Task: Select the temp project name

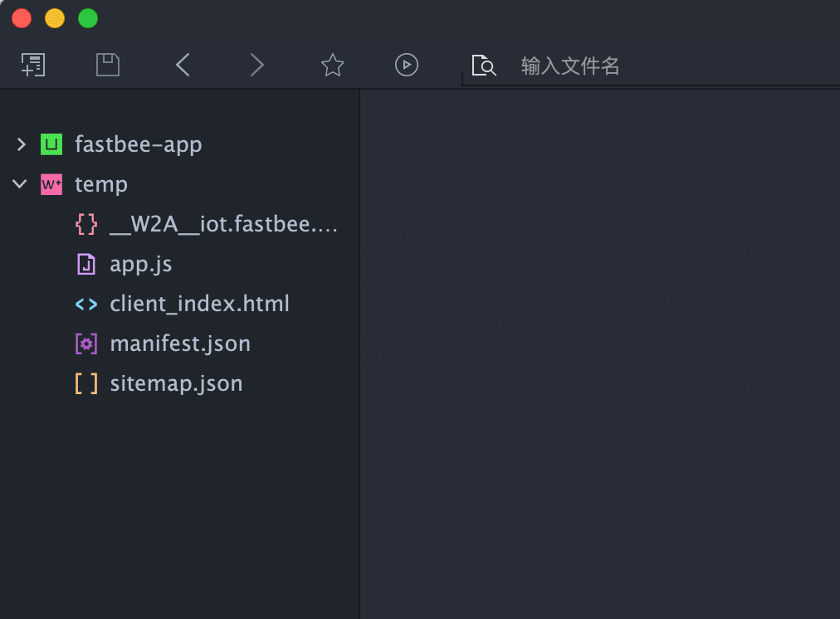Action: coord(101,185)
